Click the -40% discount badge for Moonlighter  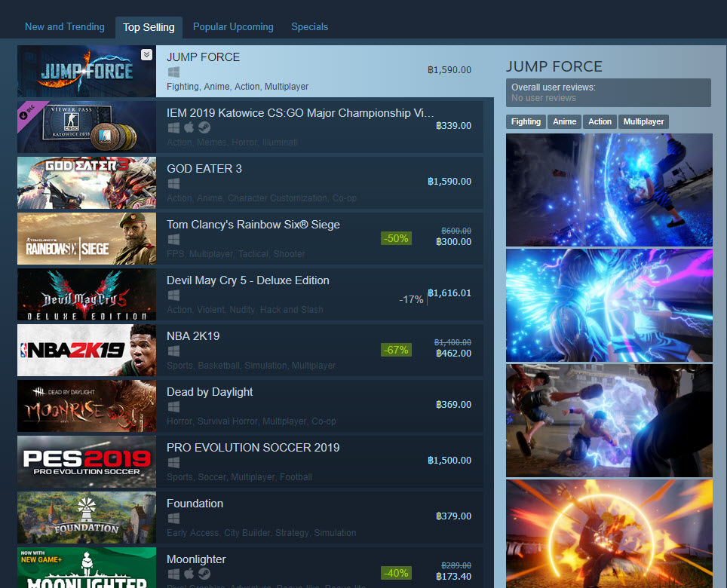tap(396, 573)
